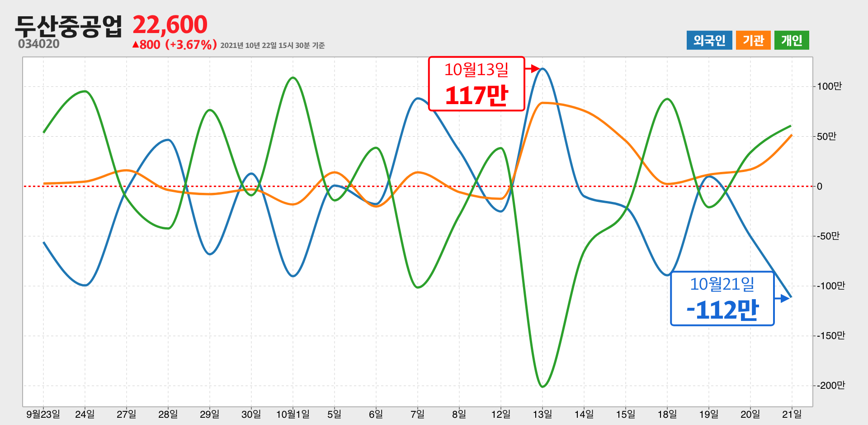Screen dimensions: 868x425
Task: Click the y-axis label -50만
Action: click(828, 236)
